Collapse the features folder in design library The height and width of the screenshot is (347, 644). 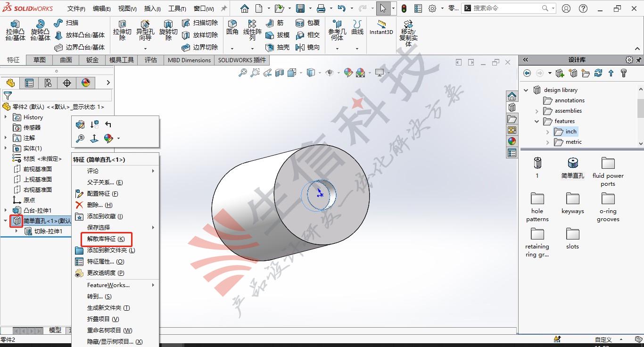(537, 121)
